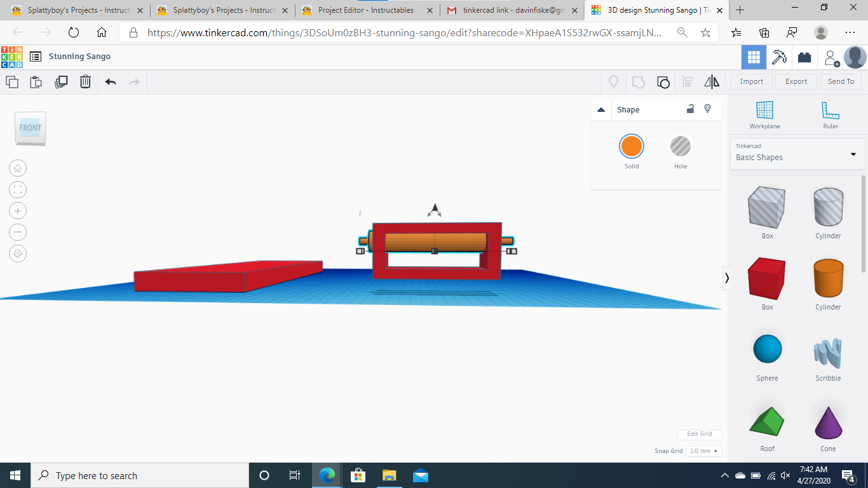The image size is (868, 488).
Task: Open the user profile avatar
Action: click(x=855, y=57)
